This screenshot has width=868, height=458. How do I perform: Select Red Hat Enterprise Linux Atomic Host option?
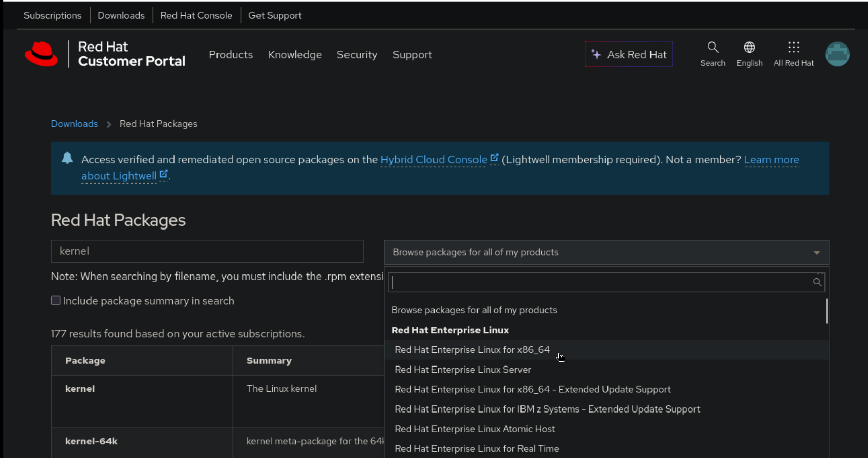pos(606,429)
